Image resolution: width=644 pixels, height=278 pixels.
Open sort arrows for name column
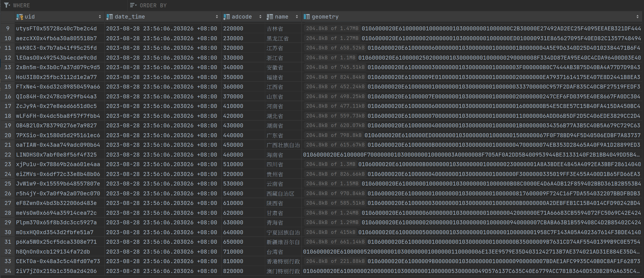click(297, 17)
